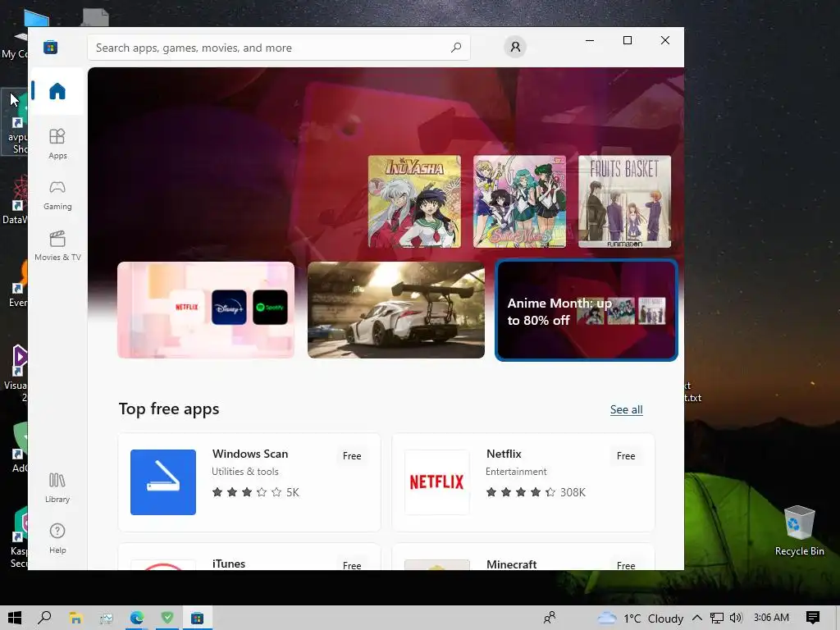
Task: Open the Netflix app logo
Action: pyautogui.click(x=436, y=482)
